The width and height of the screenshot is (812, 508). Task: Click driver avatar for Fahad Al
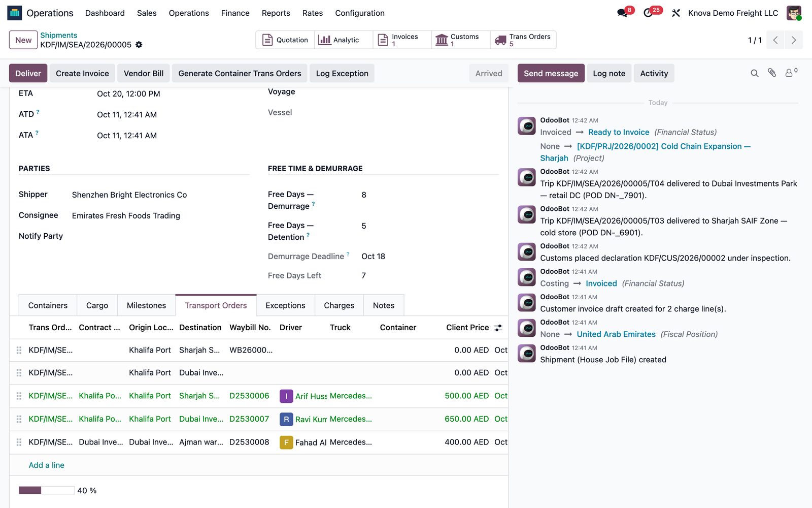coord(286,442)
